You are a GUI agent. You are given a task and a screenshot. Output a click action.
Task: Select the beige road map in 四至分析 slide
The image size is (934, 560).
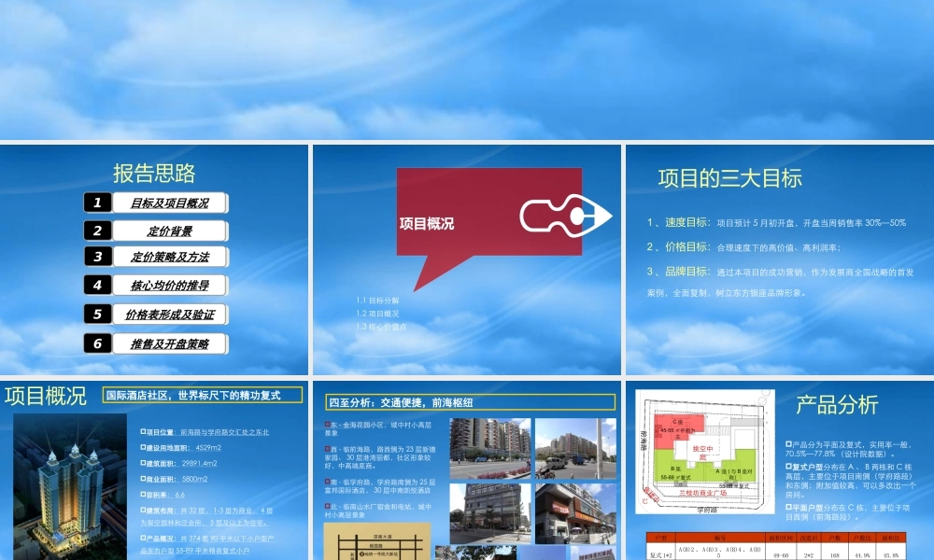(x=377, y=541)
